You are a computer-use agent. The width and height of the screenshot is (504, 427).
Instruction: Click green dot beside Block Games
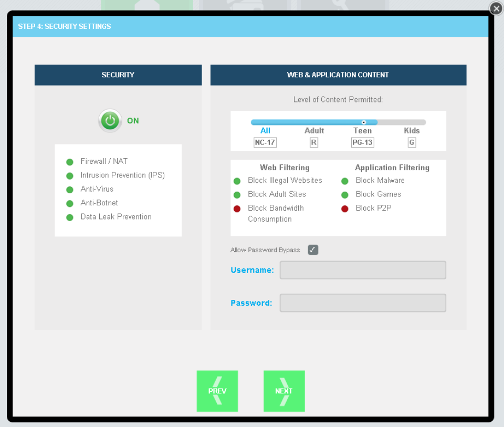[345, 195]
